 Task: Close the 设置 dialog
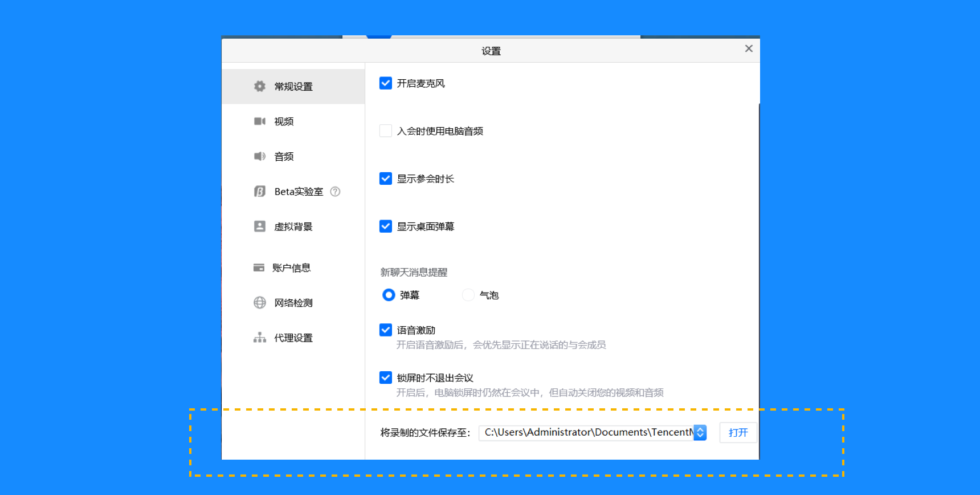point(749,48)
